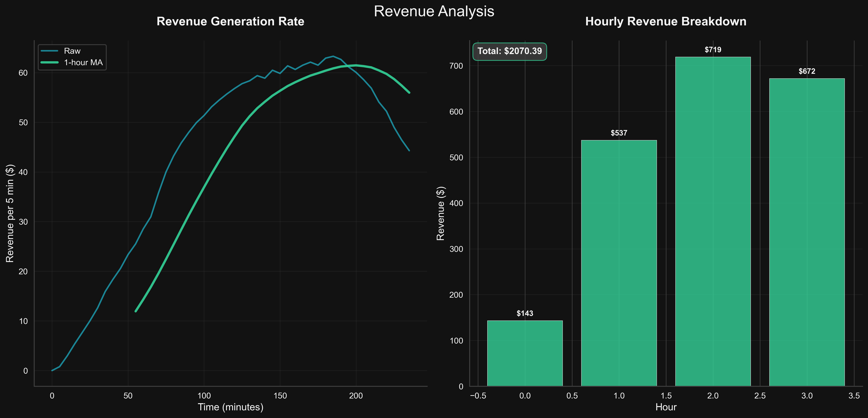Click the Raw legend line color sample

tap(50, 51)
